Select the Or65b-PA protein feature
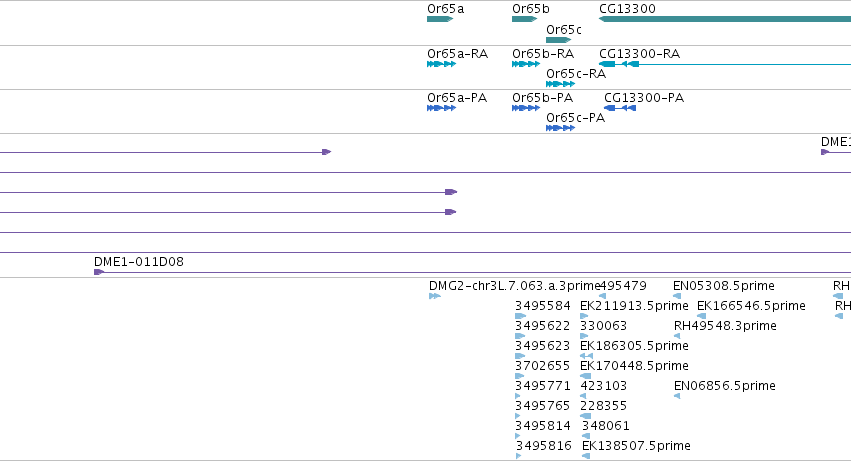Viewport: 851px width, 461px height. (x=526, y=108)
